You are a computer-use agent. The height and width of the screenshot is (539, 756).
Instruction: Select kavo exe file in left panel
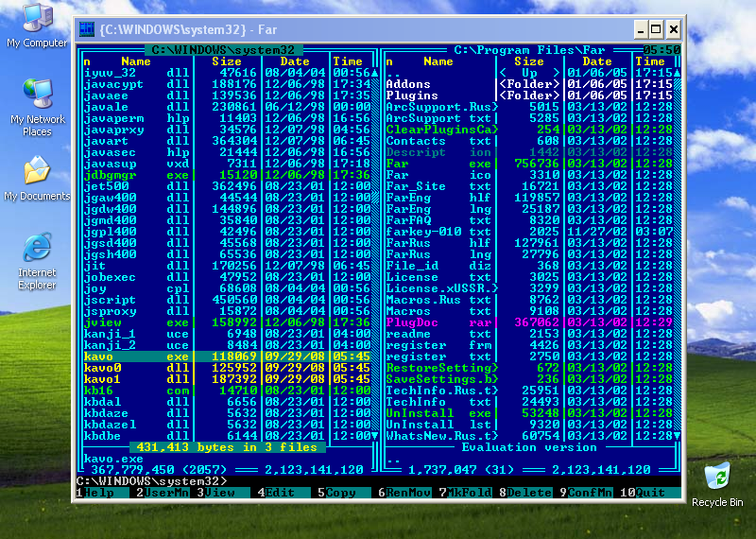pos(227,356)
